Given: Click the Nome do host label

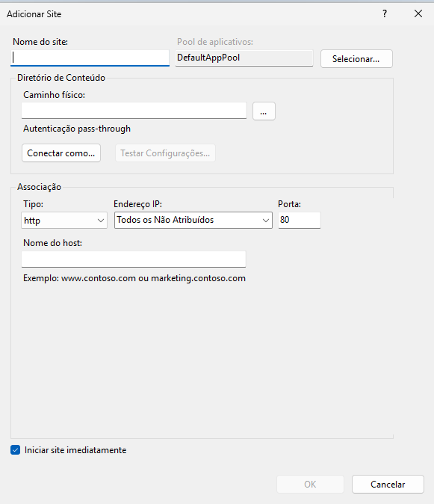Looking at the screenshot, I should [52, 243].
